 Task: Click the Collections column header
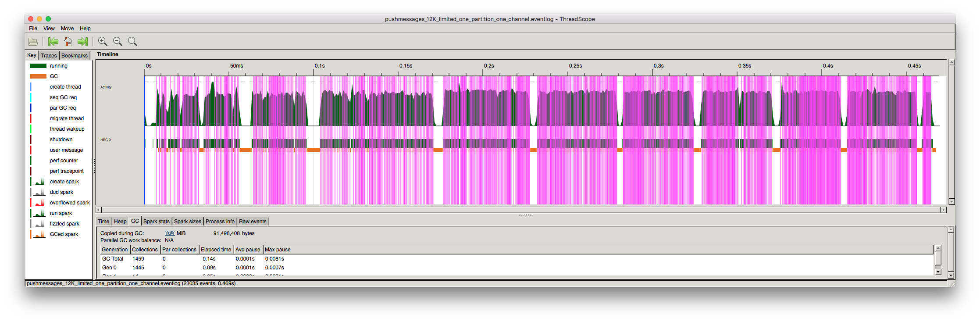tap(145, 250)
